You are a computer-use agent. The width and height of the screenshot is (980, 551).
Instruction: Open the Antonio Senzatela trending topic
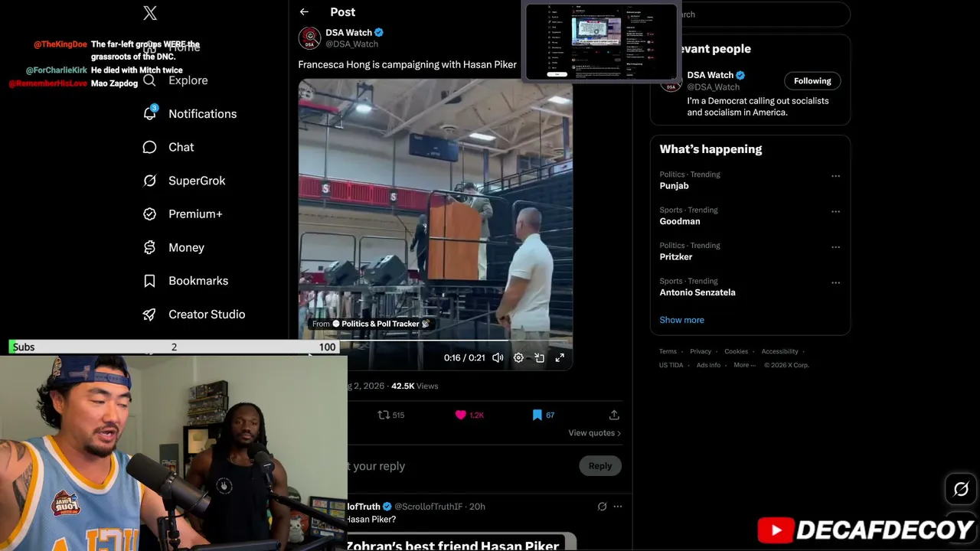click(x=697, y=292)
